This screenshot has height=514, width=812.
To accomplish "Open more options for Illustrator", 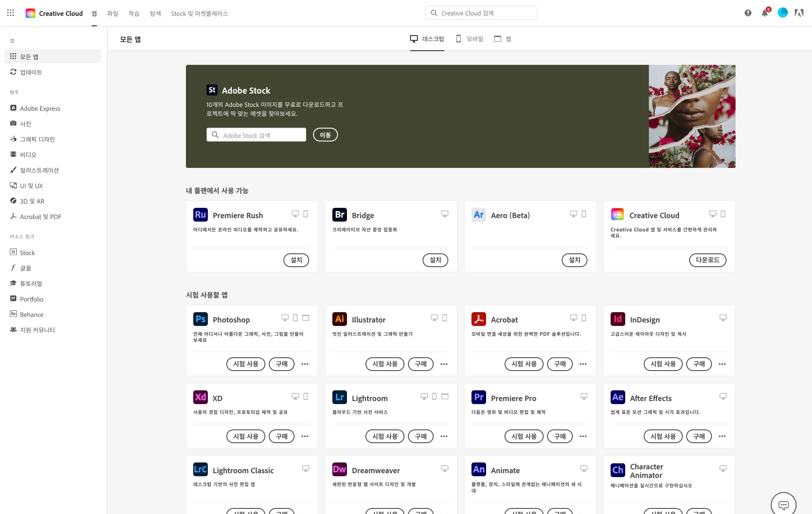I will pyautogui.click(x=444, y=364).
